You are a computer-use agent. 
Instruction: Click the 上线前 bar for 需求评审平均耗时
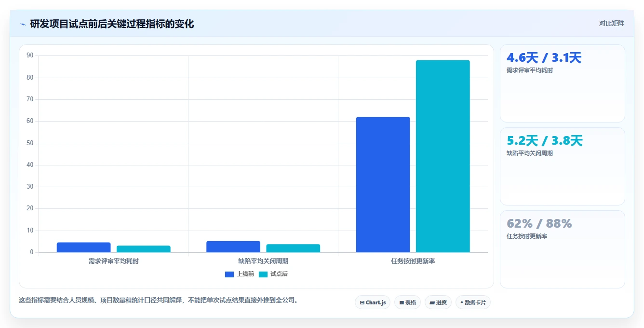click(83, 247)
